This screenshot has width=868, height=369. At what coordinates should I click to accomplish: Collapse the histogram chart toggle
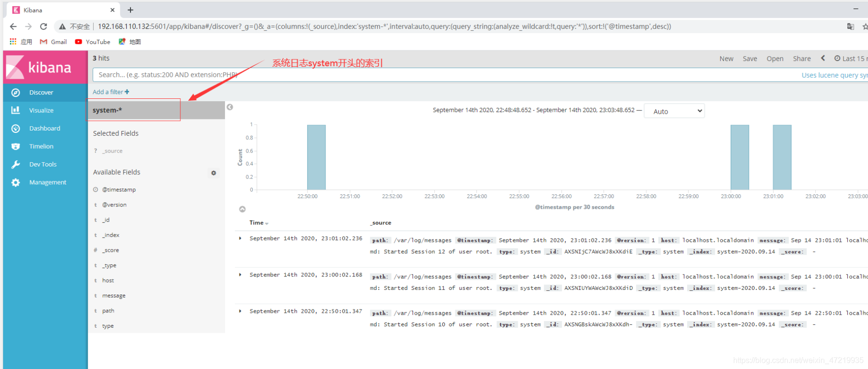pos(242,209)
